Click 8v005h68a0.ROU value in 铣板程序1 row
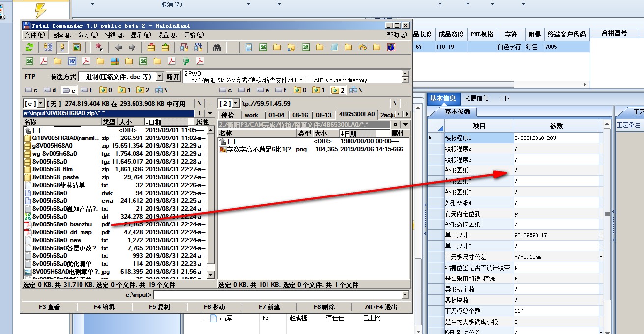The width and height of the screenshot is (644, 334). coord(557,138)
